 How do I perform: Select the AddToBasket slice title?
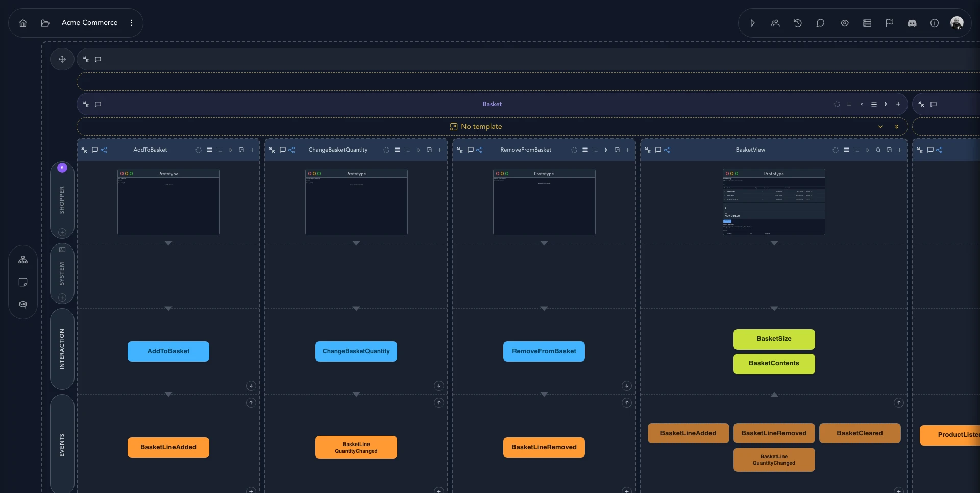[150, 150]
